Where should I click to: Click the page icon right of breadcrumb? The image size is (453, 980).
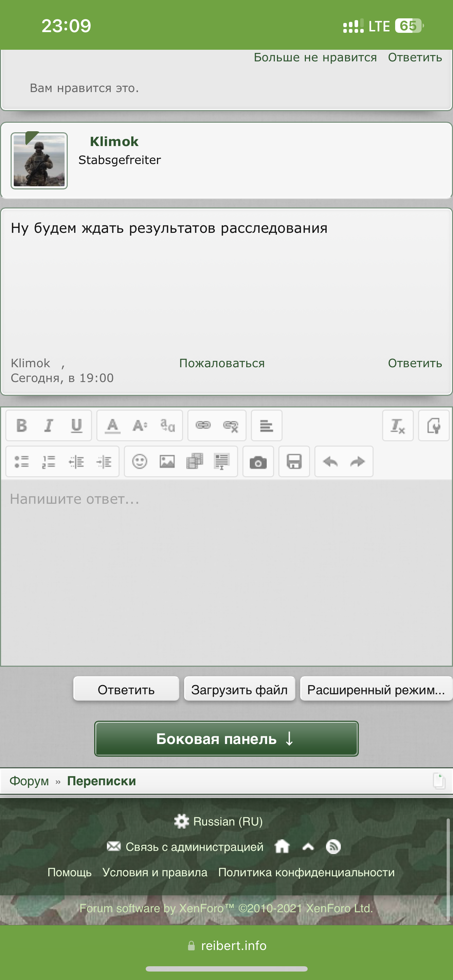(439, 781)
